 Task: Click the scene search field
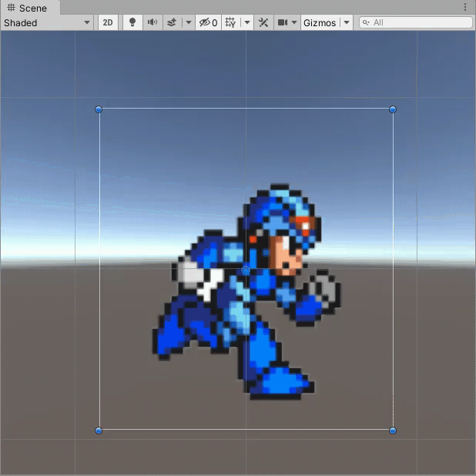(416, 23)
